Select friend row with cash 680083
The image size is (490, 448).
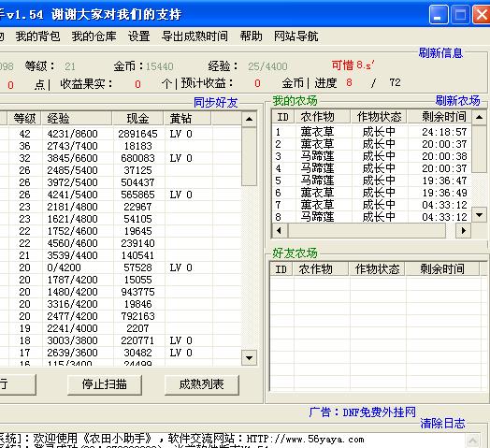coord(121,158)
